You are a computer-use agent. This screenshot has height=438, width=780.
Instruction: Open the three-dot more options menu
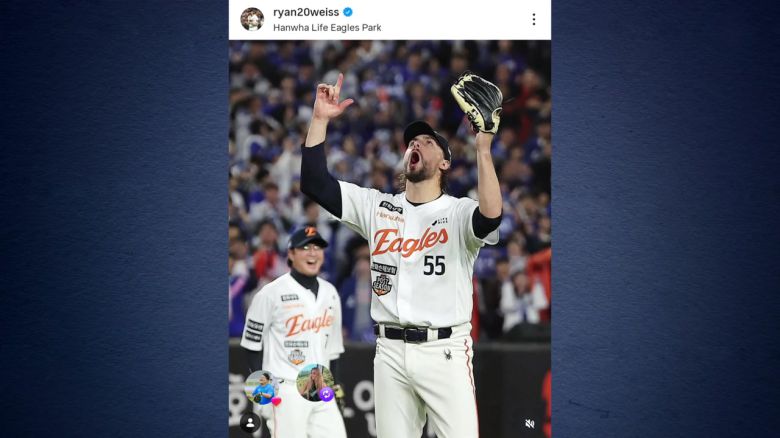click(534, 19)
